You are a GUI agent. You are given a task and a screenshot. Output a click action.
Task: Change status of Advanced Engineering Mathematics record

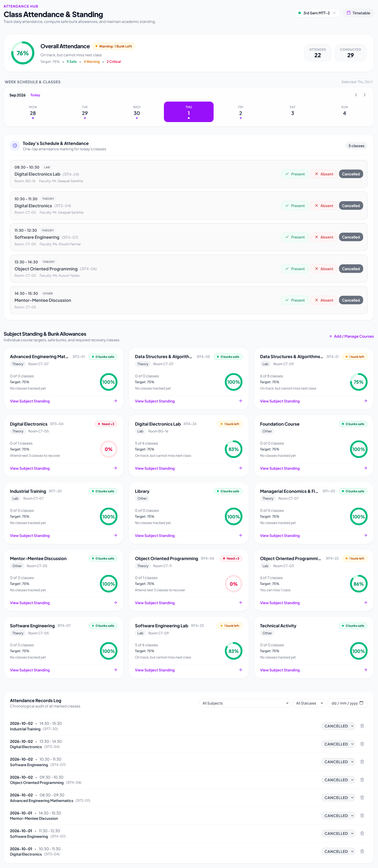[x=338, y=798]
